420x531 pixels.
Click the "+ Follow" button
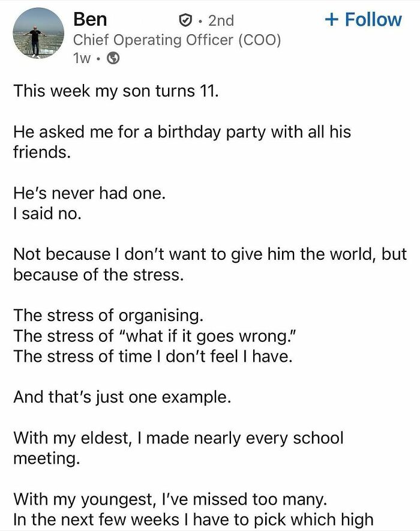click(x=364, y=19)
